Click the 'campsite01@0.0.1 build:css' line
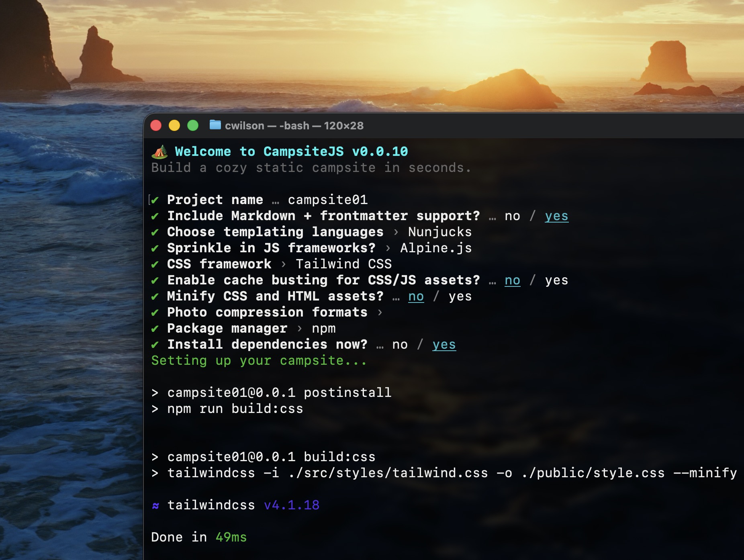The width and height of the screenshot is (744, 560). (272, 457)
